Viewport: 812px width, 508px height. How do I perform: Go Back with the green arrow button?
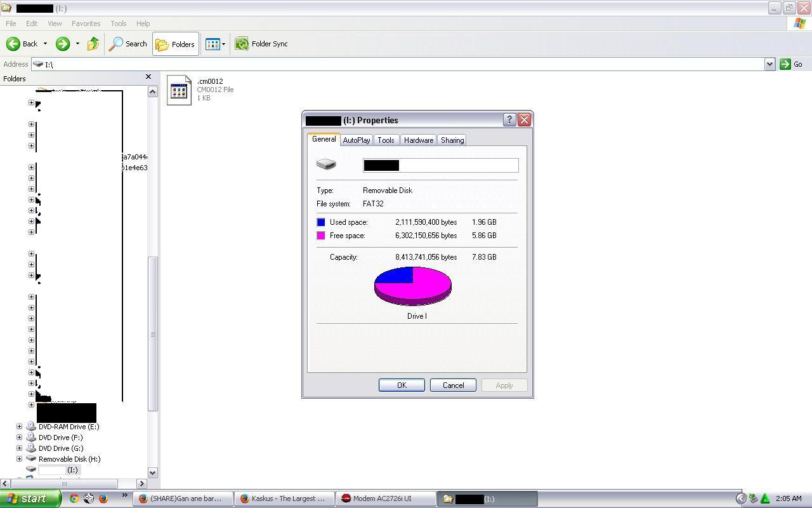point(22,44)
